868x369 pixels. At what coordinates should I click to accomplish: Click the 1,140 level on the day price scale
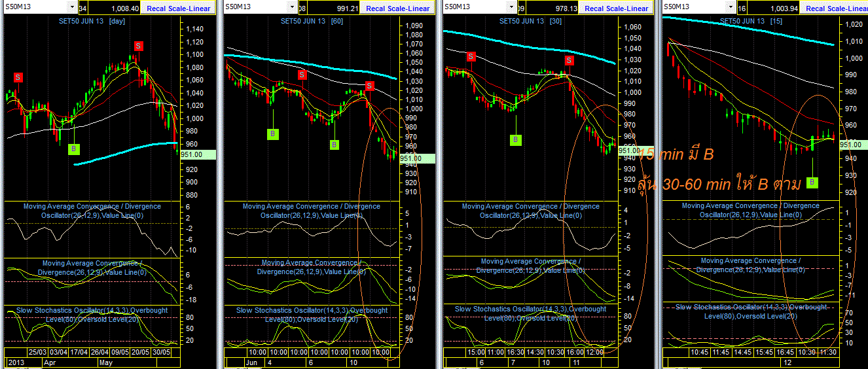pyautogui.click(x=195, y=29)
